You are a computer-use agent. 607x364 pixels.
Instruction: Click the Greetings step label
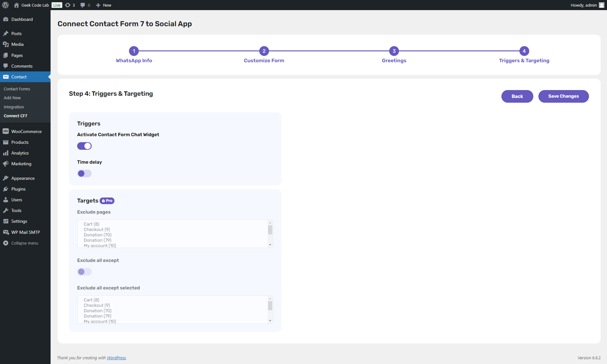tap(394, 61)
